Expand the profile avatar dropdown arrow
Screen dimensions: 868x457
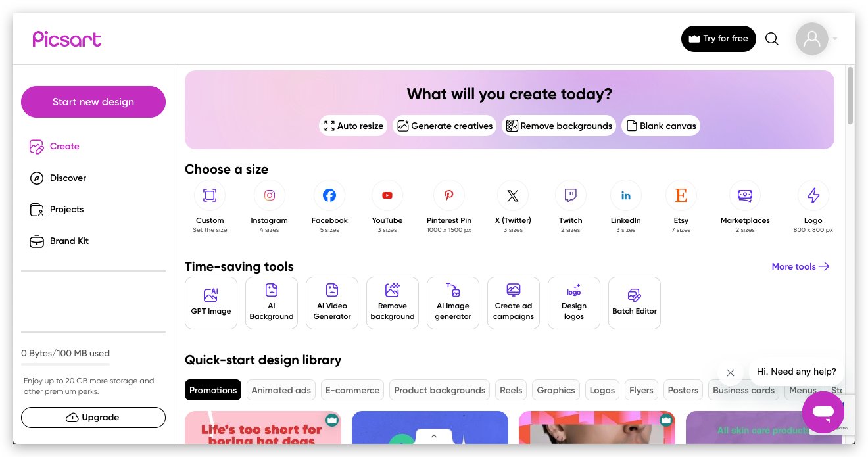pyautogui.click(x=835, y=39)
